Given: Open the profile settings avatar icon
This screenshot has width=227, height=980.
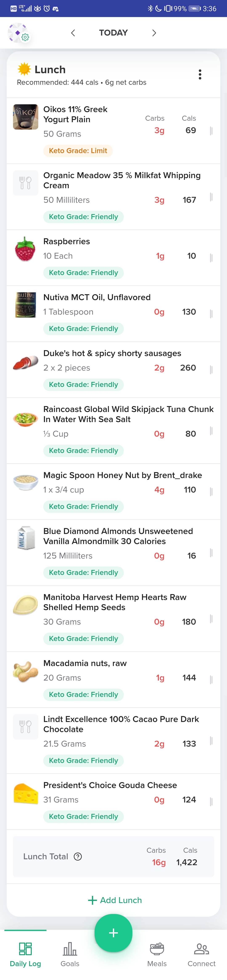Looking at the screenshot, I should 18,33.
